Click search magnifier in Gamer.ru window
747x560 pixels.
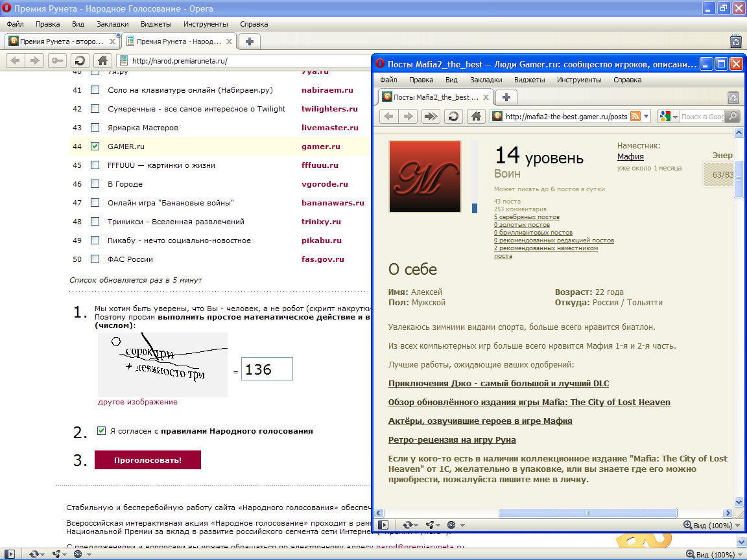(733, 116)
